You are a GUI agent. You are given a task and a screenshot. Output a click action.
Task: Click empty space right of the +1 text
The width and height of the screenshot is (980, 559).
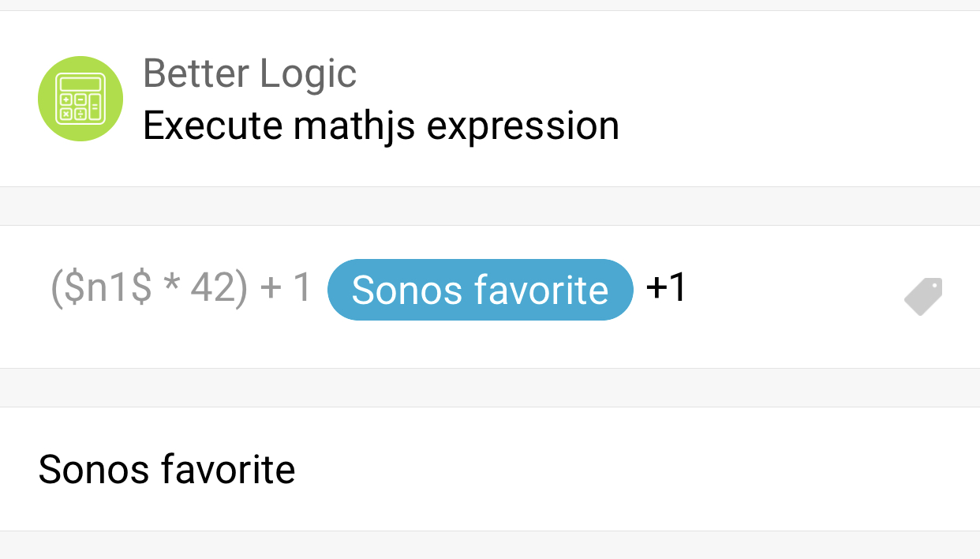789,289
